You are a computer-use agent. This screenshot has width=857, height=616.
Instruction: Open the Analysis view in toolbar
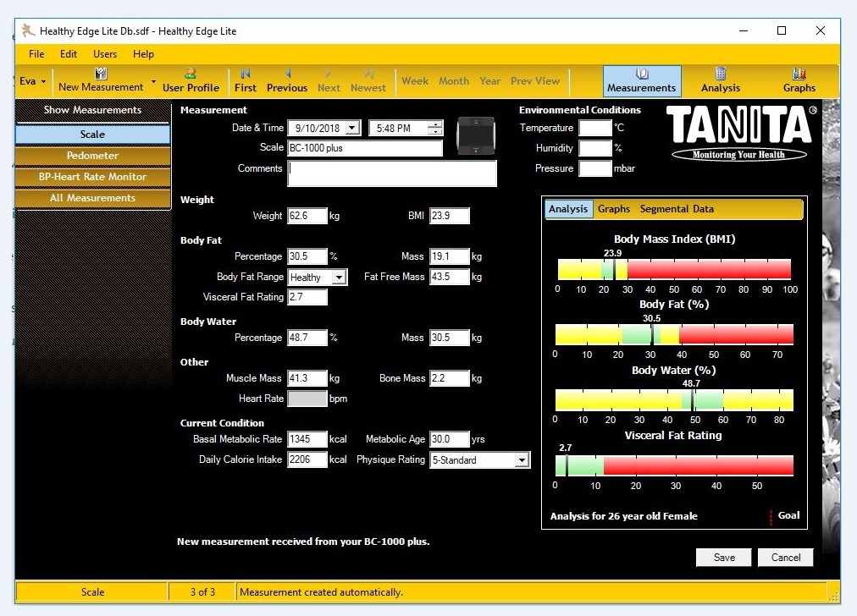point(721,81)
